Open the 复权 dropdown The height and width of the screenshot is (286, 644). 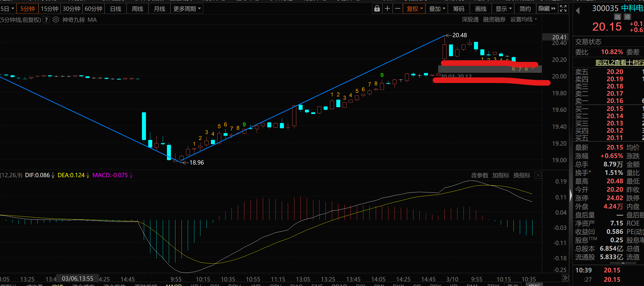point(414,9)
